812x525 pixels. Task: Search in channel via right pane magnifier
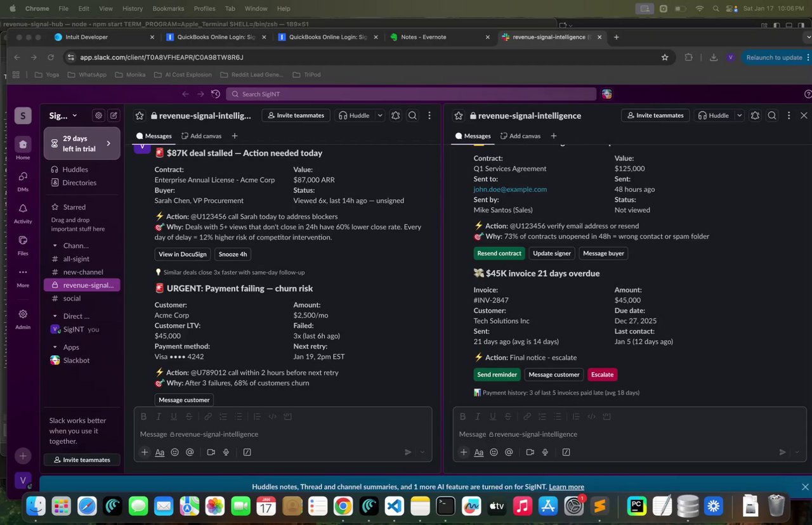pos(772,115)
